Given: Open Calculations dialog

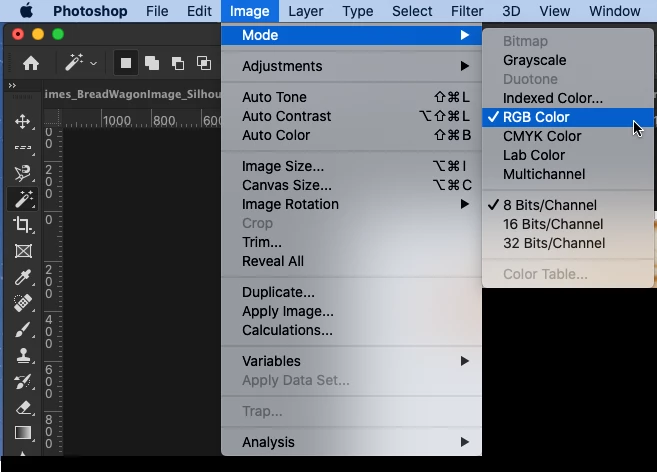Looking at the screenshot, I should tap(352, 330).
